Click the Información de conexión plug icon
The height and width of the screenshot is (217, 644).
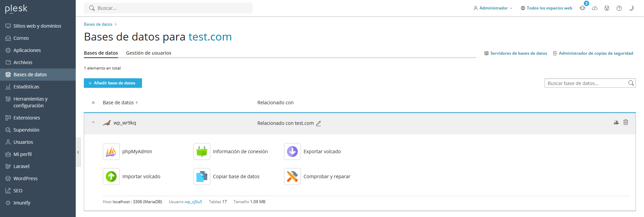tap(202, 152)
